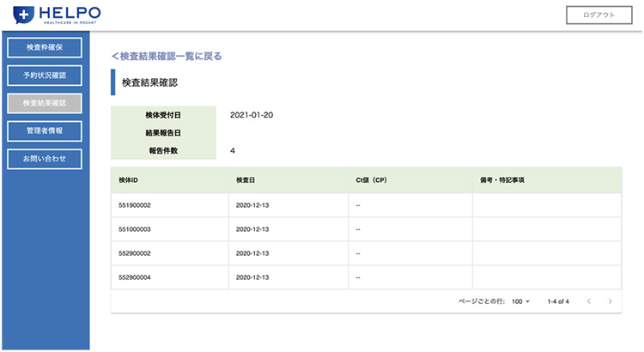Select row with 検体ID 552900002
The width and height of the screenshot is (644, 352).
[135, 253]
